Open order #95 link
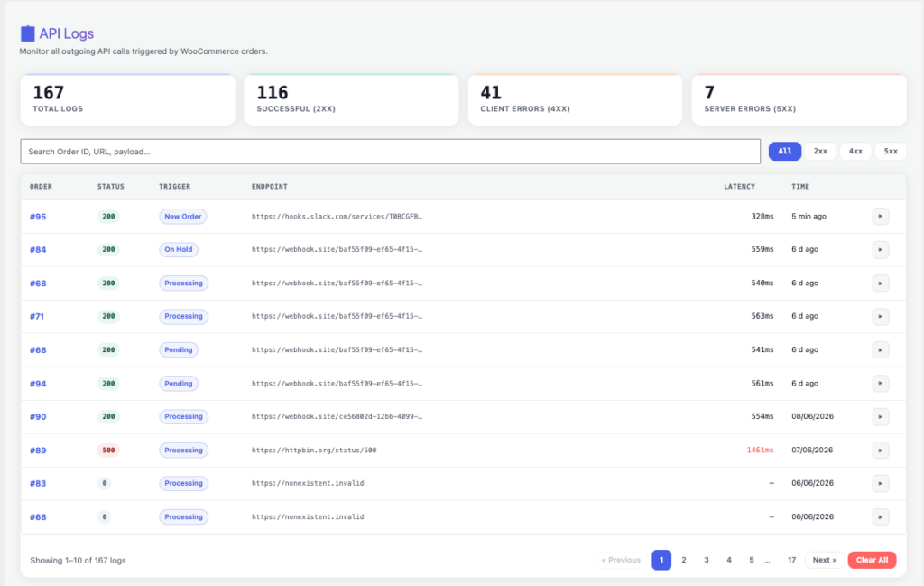Viewport: 924px width, 586px height. coord(38,217)
